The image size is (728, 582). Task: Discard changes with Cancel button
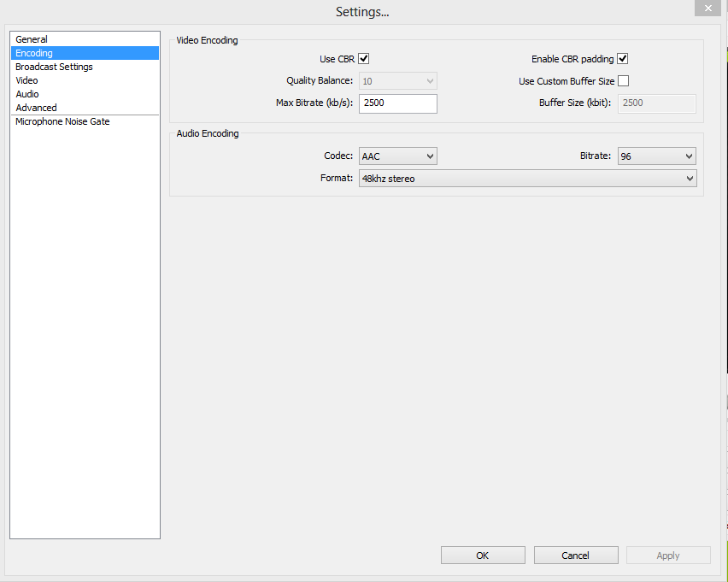[x=576, y=556]
